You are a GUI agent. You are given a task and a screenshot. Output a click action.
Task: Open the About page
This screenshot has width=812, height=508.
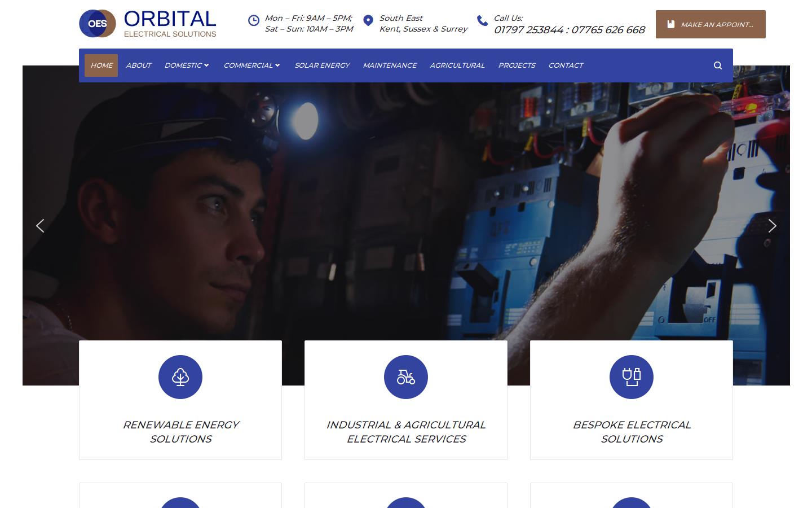pos(139,65)
